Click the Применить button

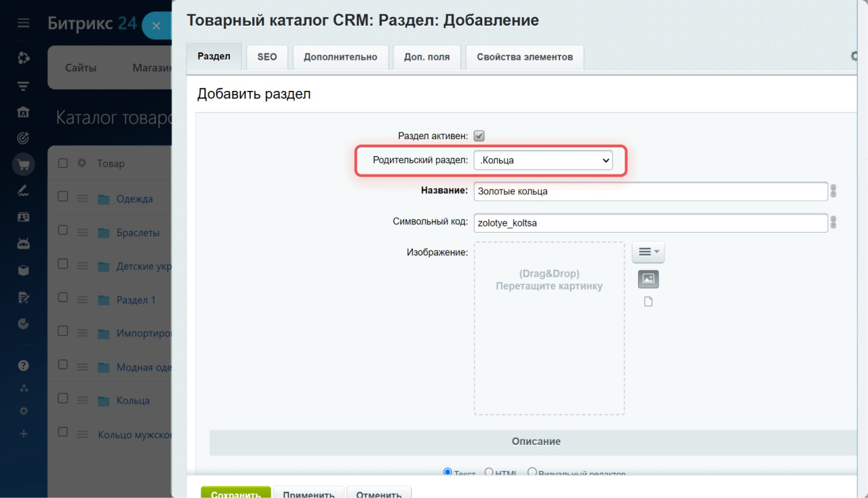pos(309,494)
